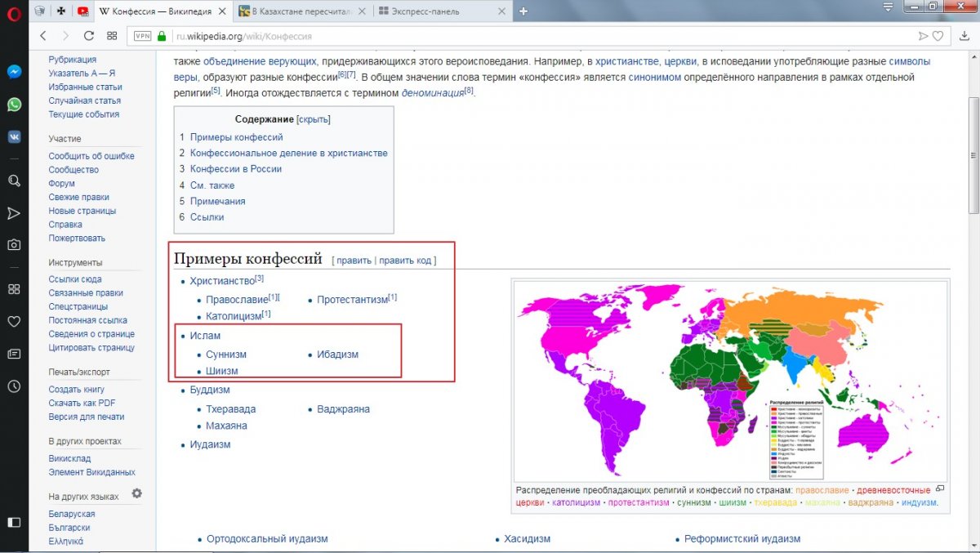Toggle the sidebar panel at the bottom left
The image size is (980, 553).
click(x=14, y=522)
